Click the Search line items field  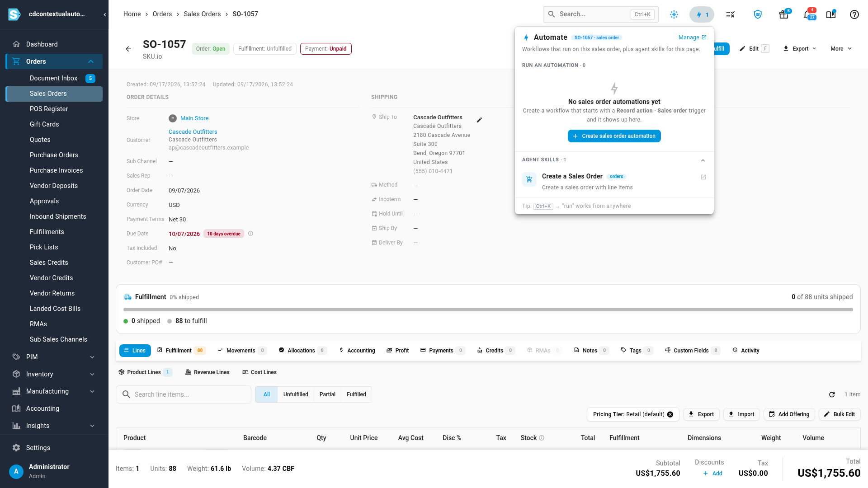pos(184,394)
